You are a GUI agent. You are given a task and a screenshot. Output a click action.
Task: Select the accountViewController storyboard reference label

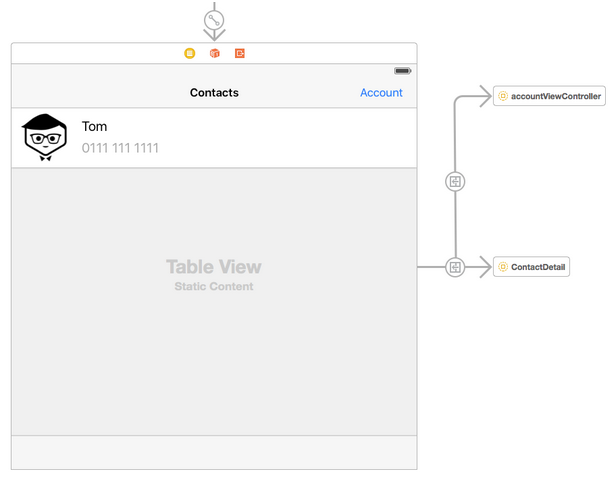point(556,96)
